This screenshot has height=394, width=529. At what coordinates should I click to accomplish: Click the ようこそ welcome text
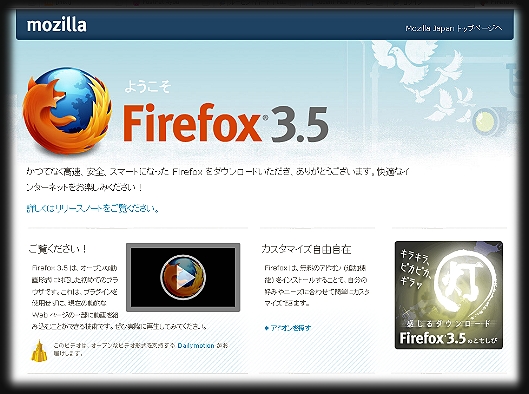click(148, 86)
